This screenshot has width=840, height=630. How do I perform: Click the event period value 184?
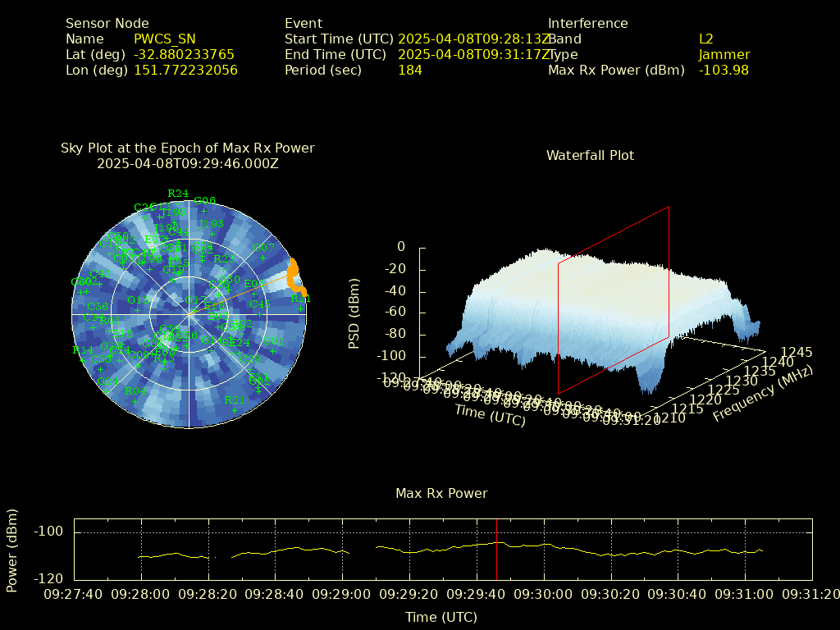[409, 71]
